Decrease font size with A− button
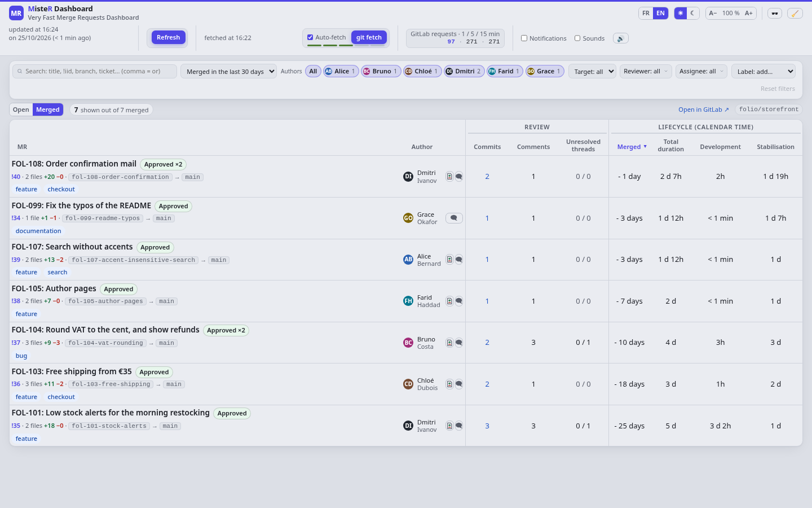 713,13
